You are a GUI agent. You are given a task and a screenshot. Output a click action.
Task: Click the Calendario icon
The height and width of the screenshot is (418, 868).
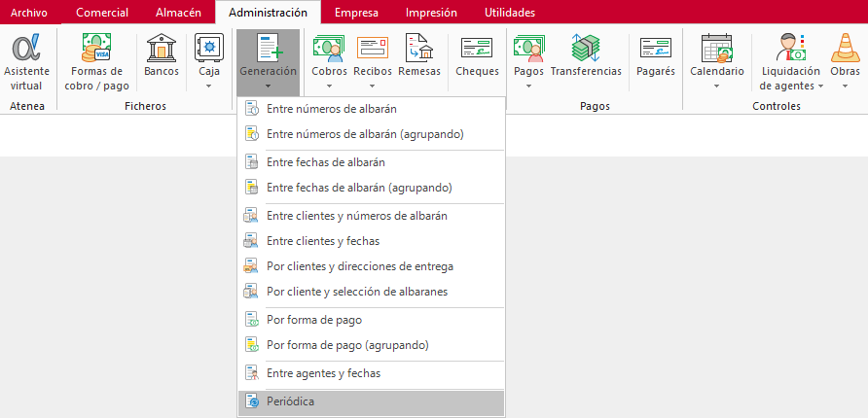[717, 48]
